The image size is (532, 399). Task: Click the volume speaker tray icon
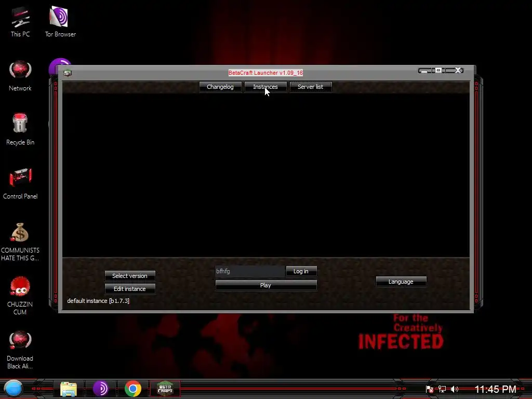[455, 389]
